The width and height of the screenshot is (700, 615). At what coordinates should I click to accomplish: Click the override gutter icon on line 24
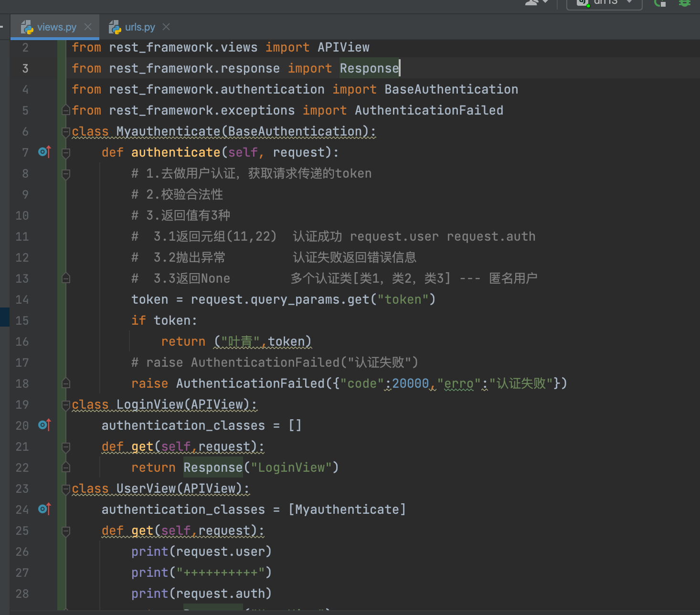[44, 509]
